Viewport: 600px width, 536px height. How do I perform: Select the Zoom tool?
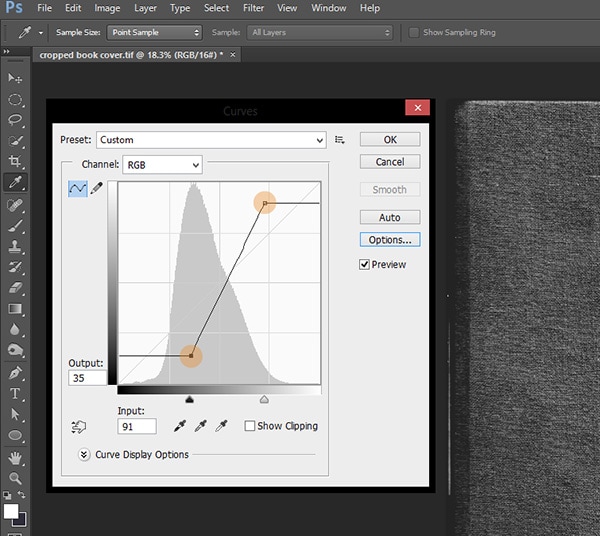coord(15,478)
